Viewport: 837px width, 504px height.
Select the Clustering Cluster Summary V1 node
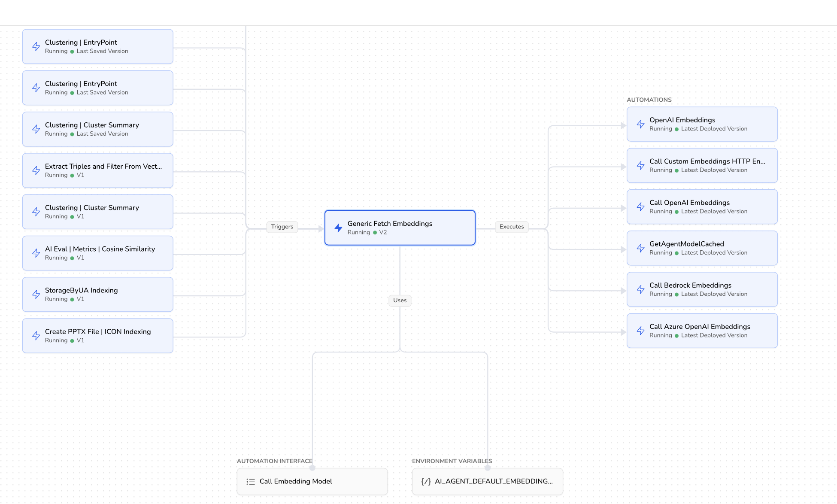97,212
